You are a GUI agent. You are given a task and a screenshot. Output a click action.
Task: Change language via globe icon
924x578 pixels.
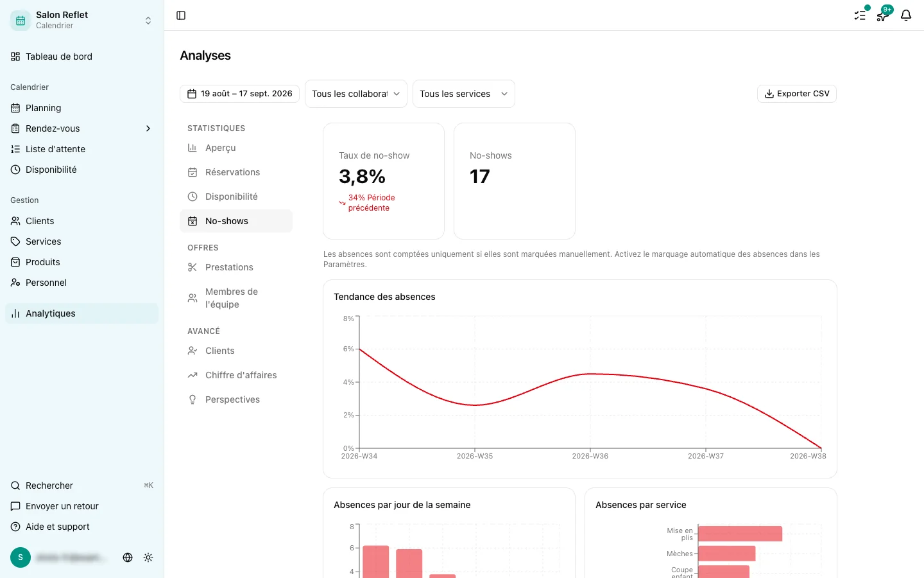click(x=128, y=557)
